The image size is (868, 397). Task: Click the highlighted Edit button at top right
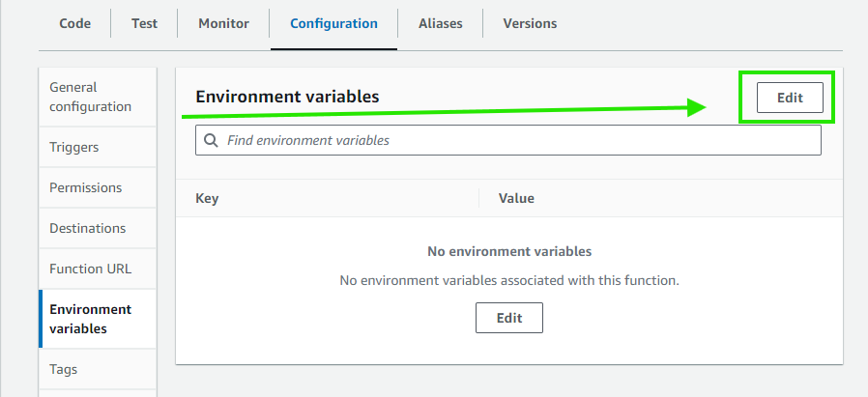point(790,98)
